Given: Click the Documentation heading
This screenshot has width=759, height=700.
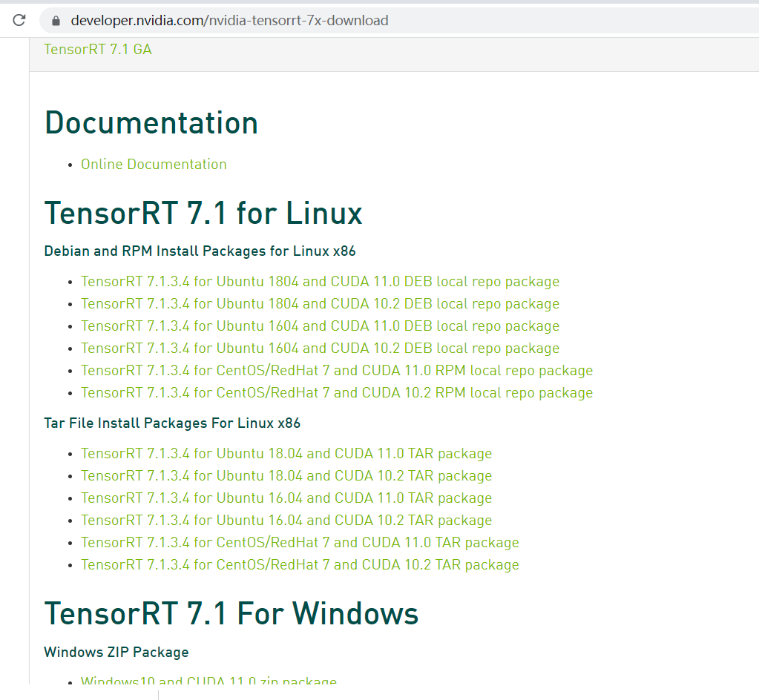Looking at the screenshot, I should 151,123.
